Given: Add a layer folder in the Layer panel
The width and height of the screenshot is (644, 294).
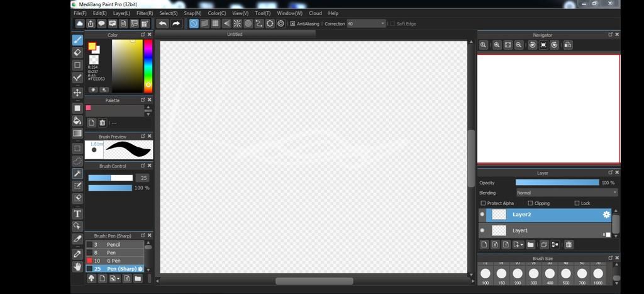Looking at the screenshot, I should 531,245.
